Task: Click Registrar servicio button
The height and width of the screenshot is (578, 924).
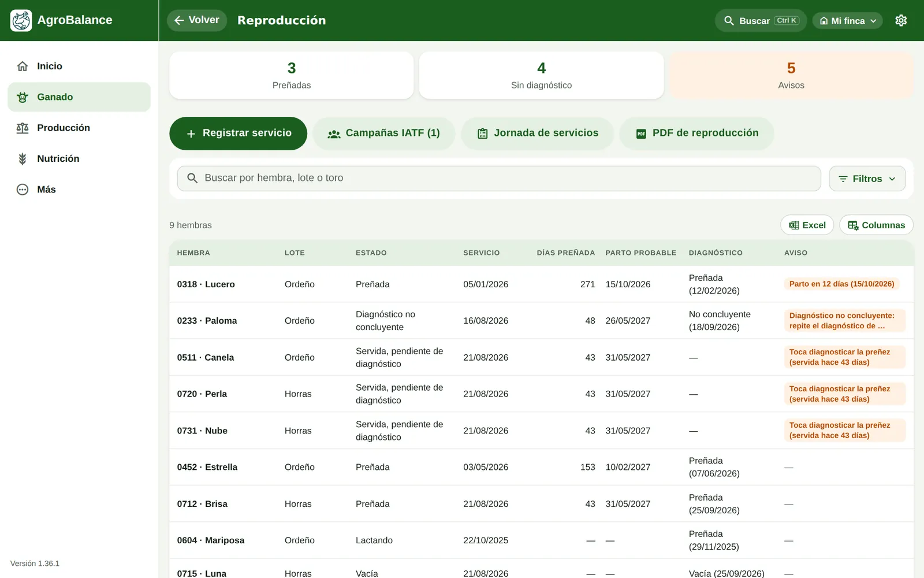Action: 238,134
